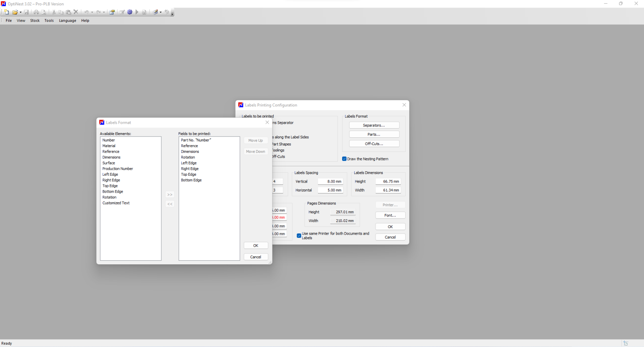Click the Pages Dimensions Height field
The height and width of the screenshot is (347, 644).
tap(343, 212)
